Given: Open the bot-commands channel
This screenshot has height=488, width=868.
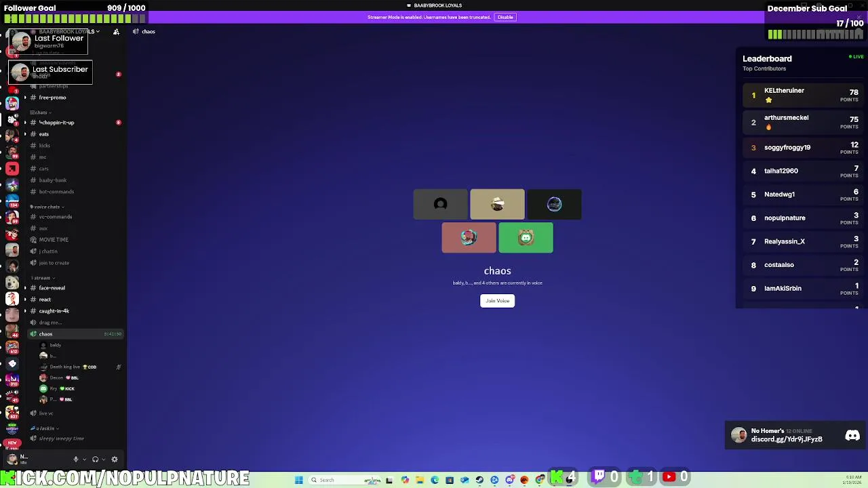Looking at the screenshot, I should (x=56, y=192).
